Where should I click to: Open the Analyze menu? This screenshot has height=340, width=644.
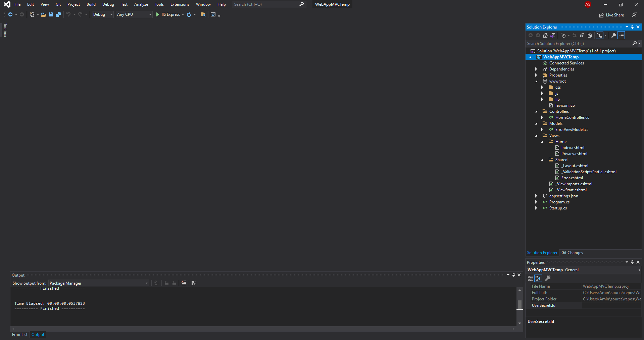pyautogui.click(x=141, y=4)
